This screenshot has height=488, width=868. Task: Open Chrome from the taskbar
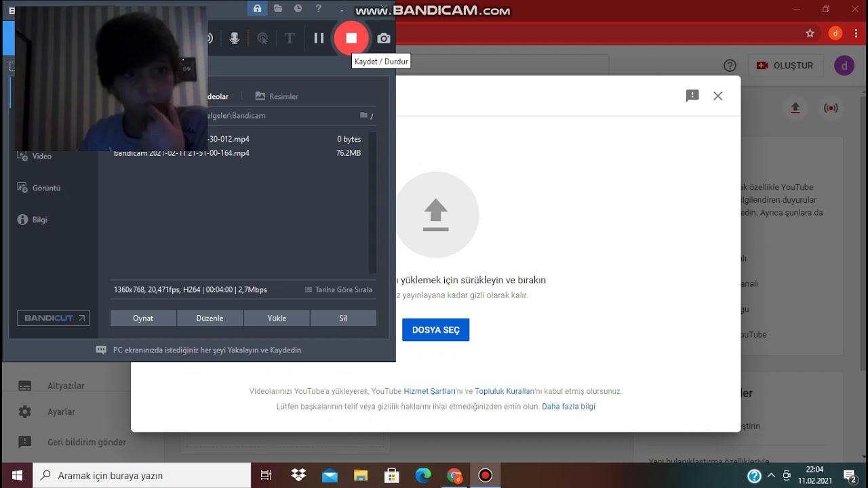coord(454,475)
